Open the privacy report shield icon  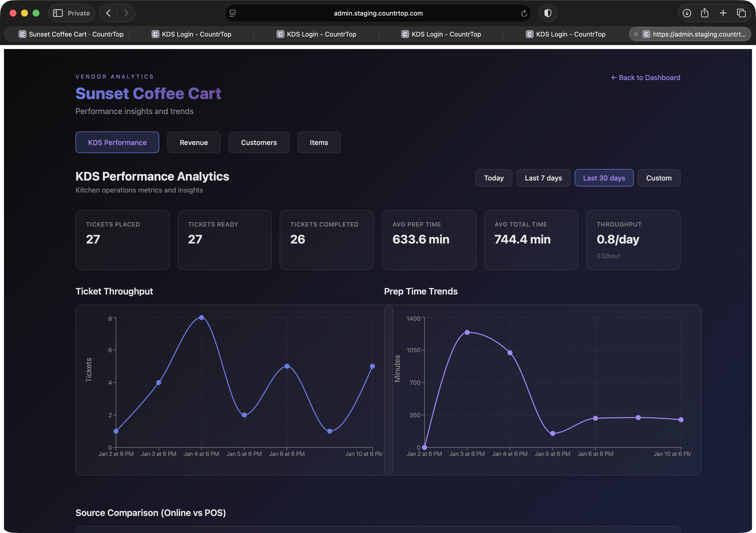click(x=548, y=13)
